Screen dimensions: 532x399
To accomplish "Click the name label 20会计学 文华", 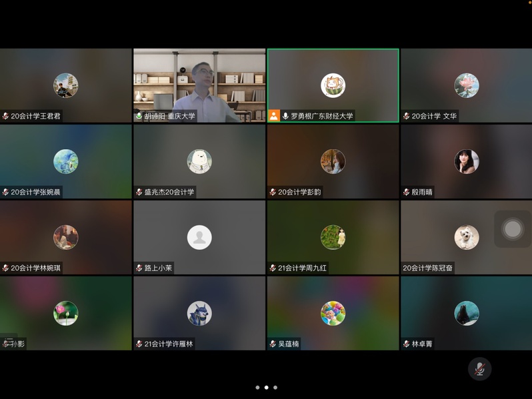I will coord(434,116).
